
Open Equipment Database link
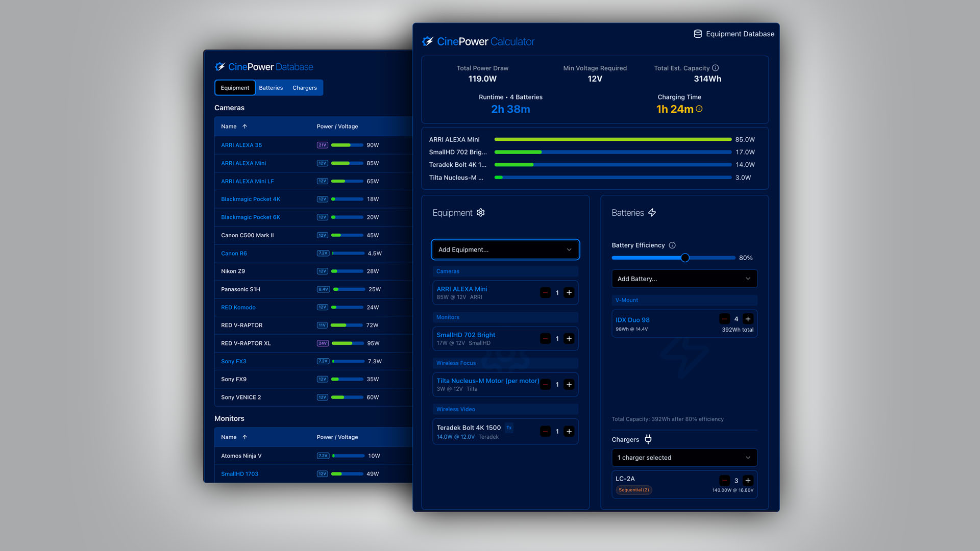pyautogui.click(x=734, y=34)
